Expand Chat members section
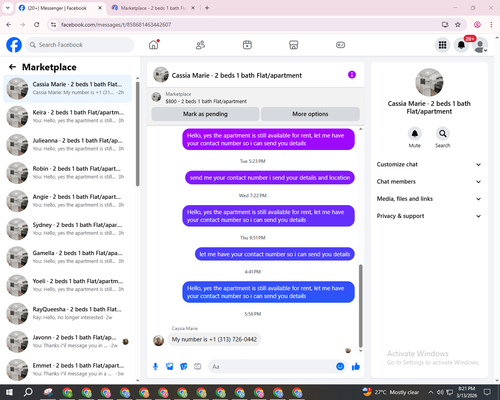This screenshot has height=400, width=500. click(x=429, y=182)
